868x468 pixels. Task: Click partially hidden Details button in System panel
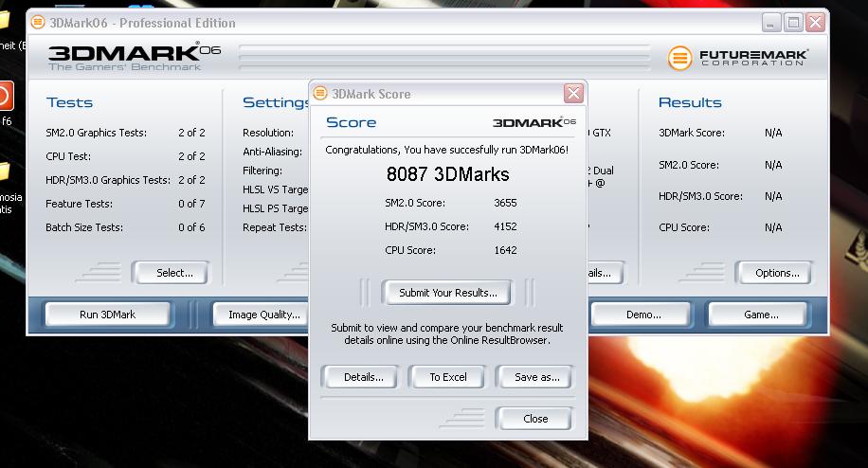(x=606, y=273)
